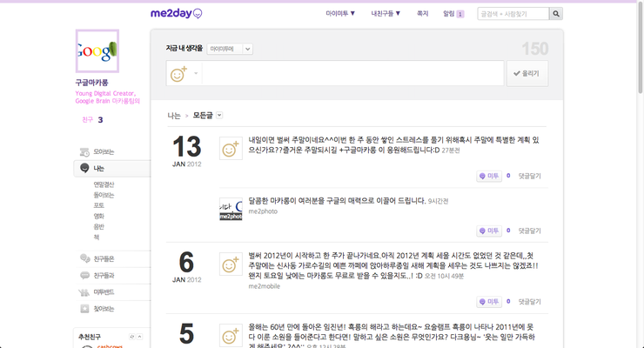Click the 모아보는 sidebar icon
Screen dimensions: 644x348
(84, 151)
